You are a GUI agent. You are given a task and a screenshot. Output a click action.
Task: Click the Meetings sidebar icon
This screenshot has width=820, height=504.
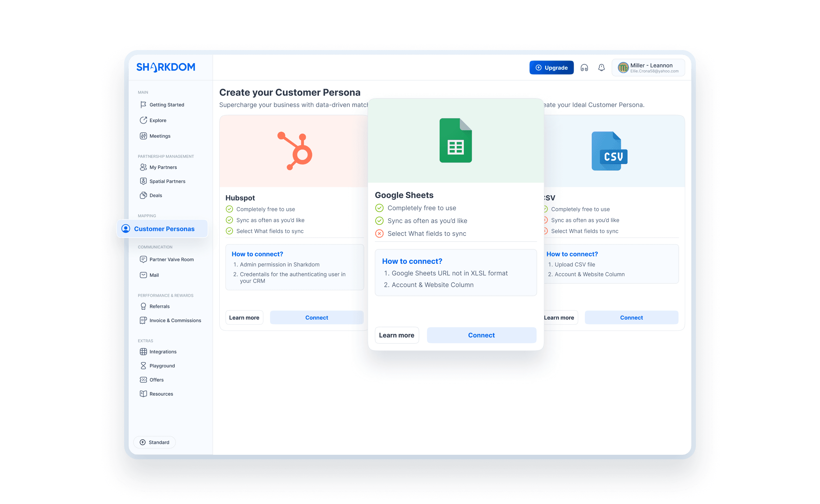[x=143, y=136]
